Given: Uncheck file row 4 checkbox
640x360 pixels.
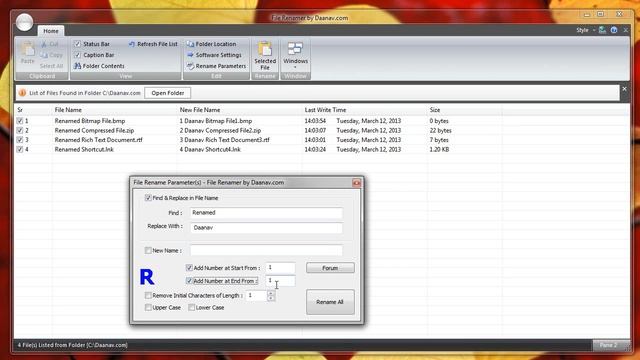Looking at the screenshot, I should pos(20,149).
